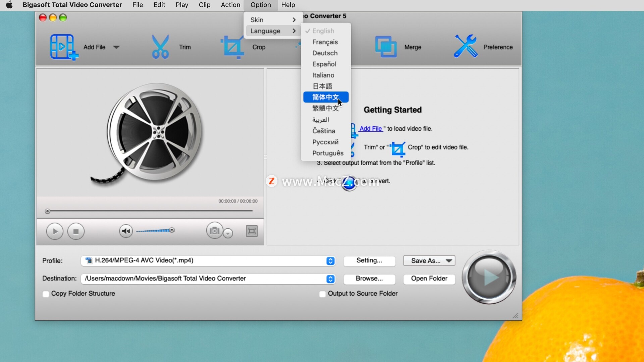644x362 pixels.
Task: Take a snapshot with camera icon
Action: click(214, 231)
